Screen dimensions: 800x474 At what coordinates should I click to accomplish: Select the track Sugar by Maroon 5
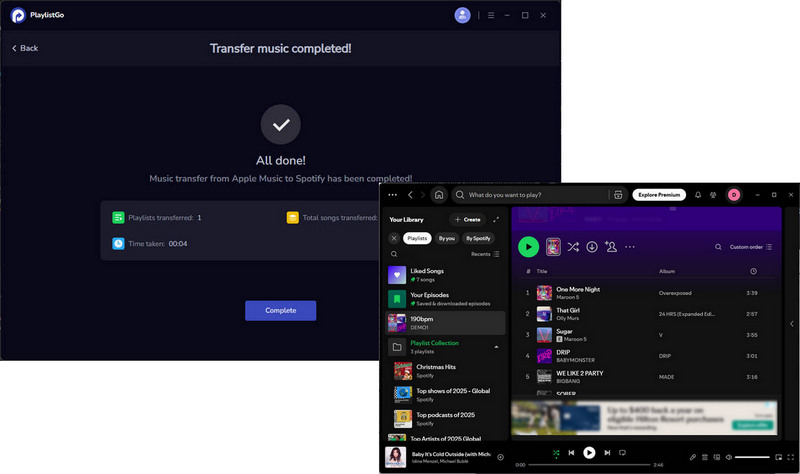(x=648, y=335)
